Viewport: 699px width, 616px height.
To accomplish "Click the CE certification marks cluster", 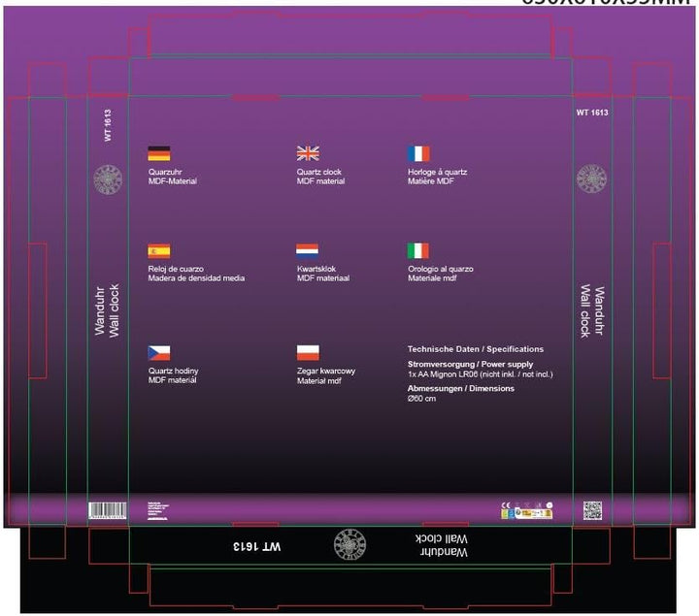I will point(527,510).
